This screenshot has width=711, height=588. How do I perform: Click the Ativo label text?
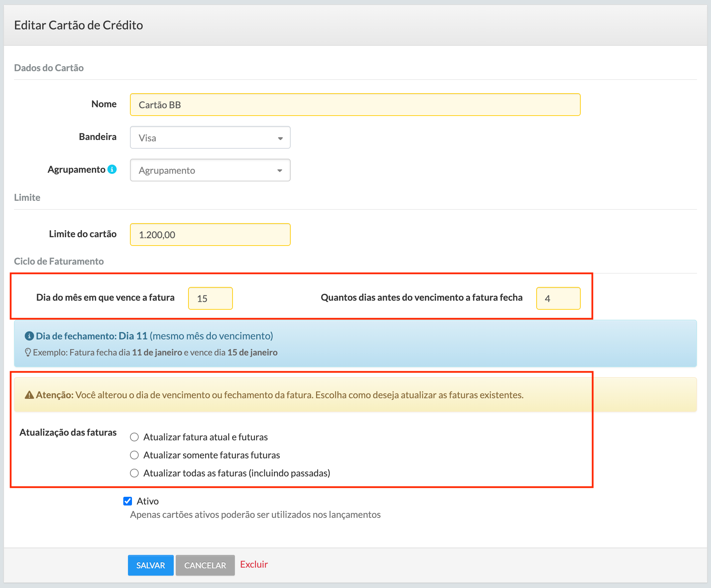148,501
